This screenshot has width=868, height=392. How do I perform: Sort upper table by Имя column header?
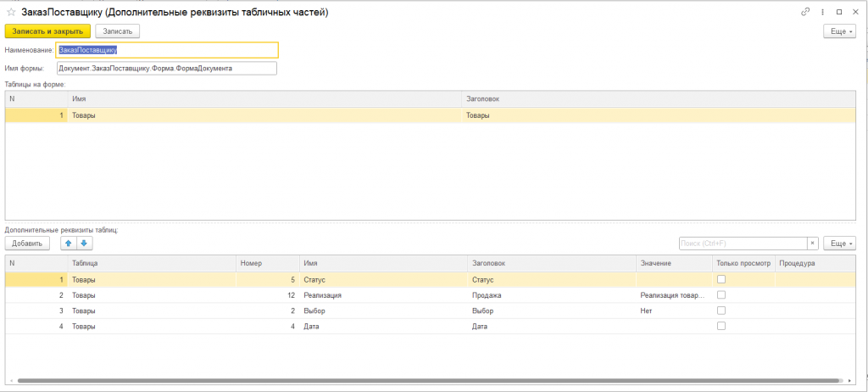(264, 98)
